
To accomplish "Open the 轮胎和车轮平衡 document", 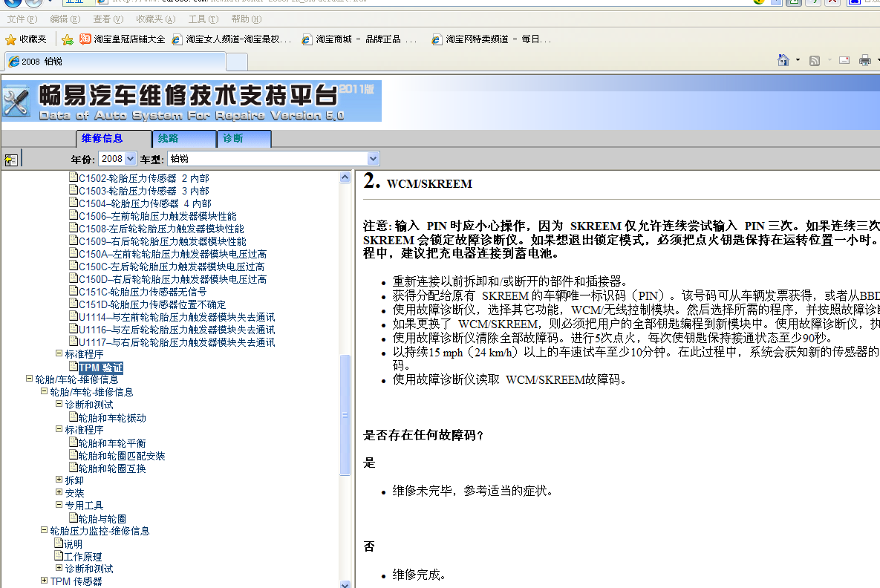I will click(107, 443).
